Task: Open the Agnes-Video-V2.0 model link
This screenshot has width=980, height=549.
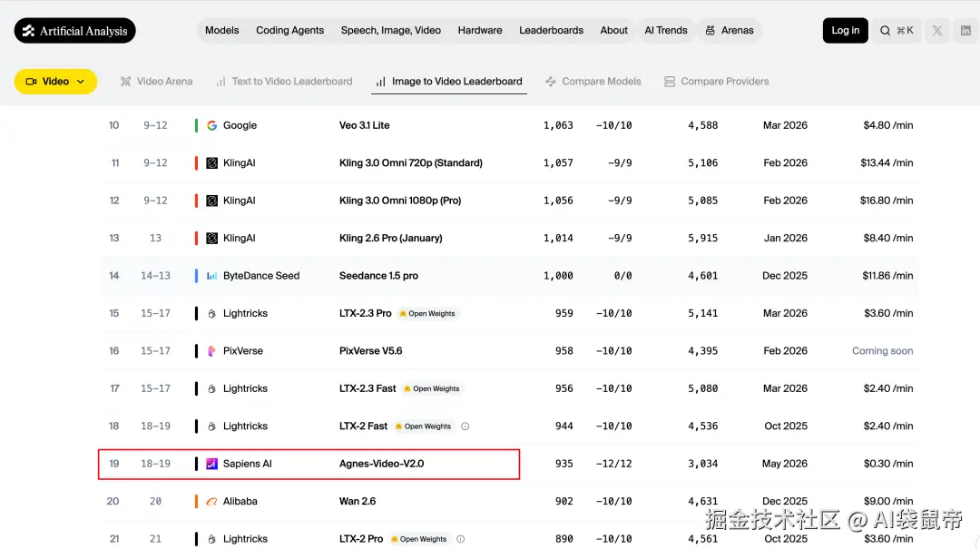Action: tap(381, 464)
